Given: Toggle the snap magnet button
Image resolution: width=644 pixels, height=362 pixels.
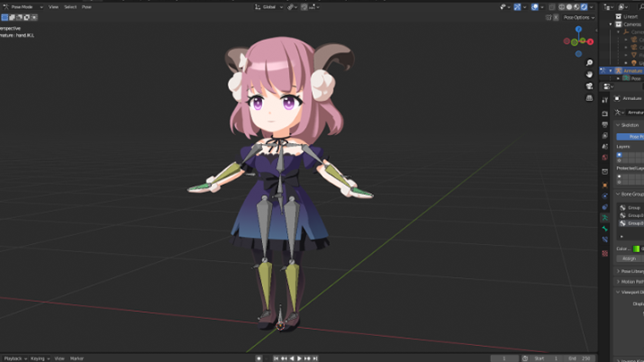Looking at the screenshot, I should tap(304, 7).
